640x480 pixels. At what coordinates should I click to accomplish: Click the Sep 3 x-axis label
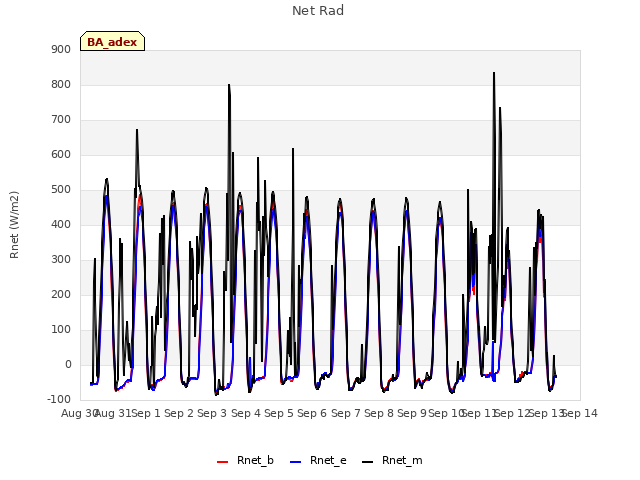click(212, 413)
